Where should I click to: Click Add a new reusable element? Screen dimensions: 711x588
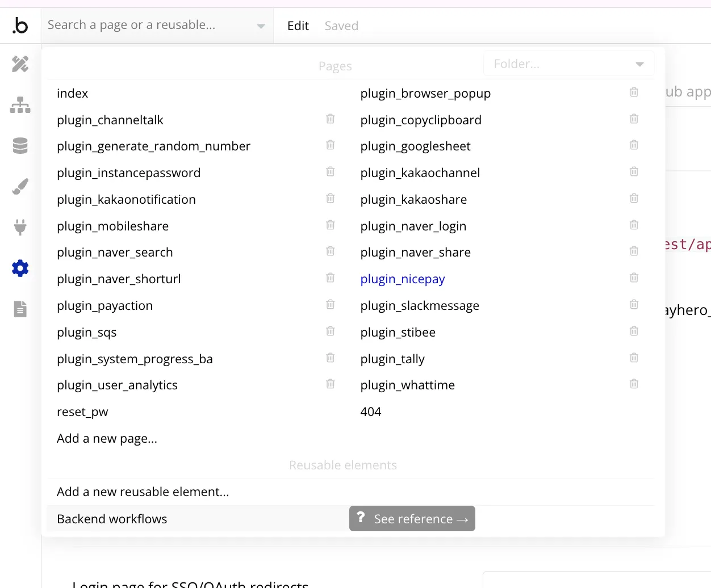143,492
